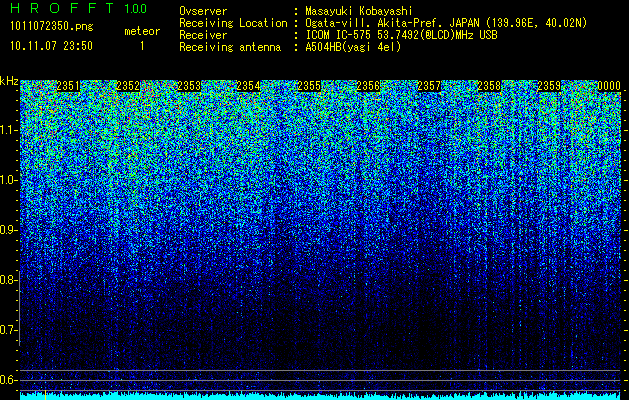The width and height of the screenshot is (629, 400).
Task: Click the 2358 time marker
Action: [489, 86]
